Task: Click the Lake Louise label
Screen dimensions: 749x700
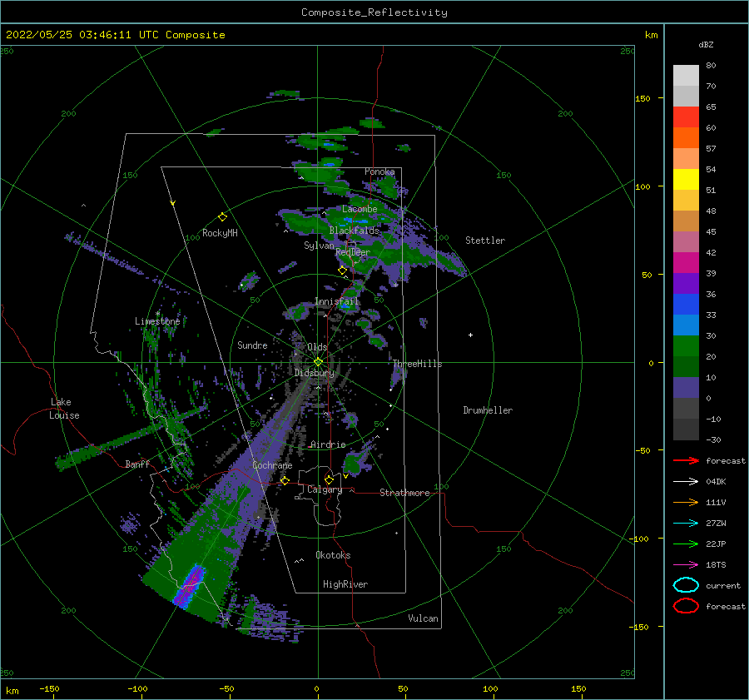Action: pos(64,409)
